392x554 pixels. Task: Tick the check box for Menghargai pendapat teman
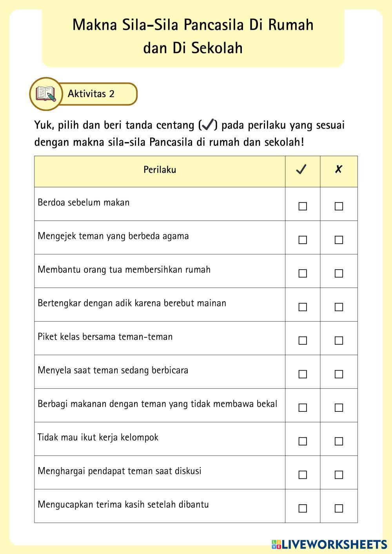point(303,475)
